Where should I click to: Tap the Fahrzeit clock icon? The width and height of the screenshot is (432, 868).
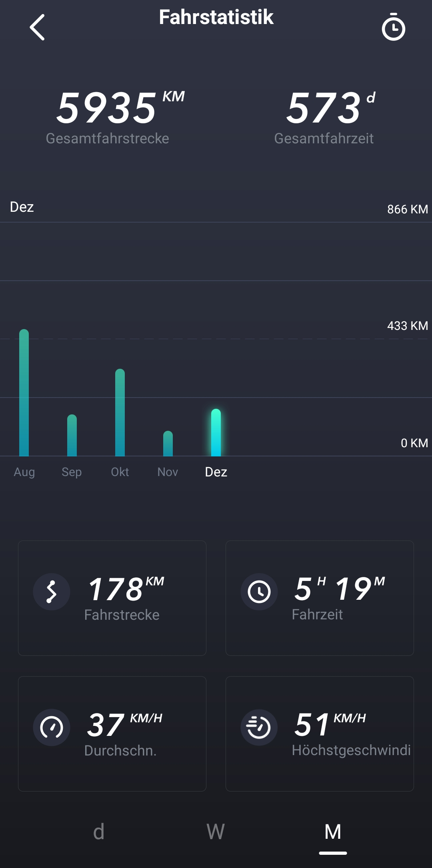(259, 592)
